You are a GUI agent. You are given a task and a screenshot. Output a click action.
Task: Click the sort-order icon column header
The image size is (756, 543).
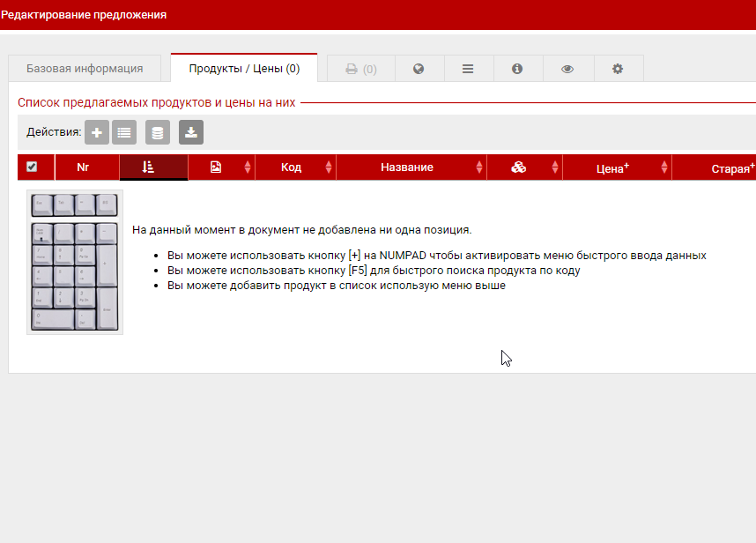tap(149, 167)
